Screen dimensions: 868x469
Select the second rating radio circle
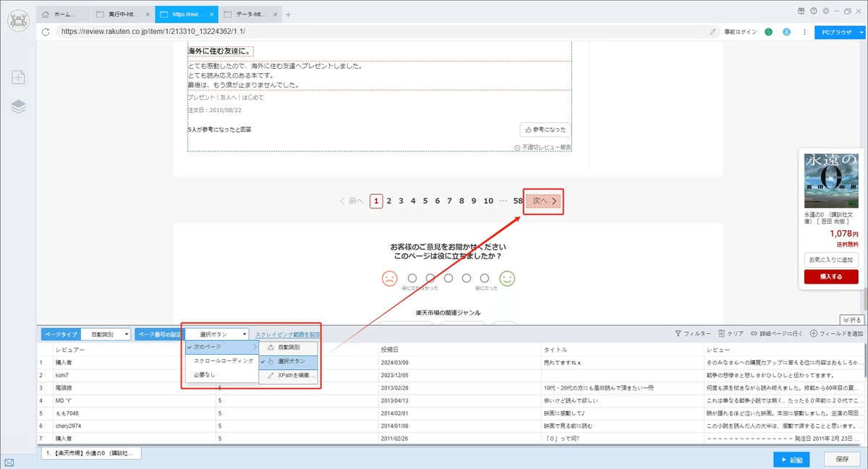click(x=430, y=277)
